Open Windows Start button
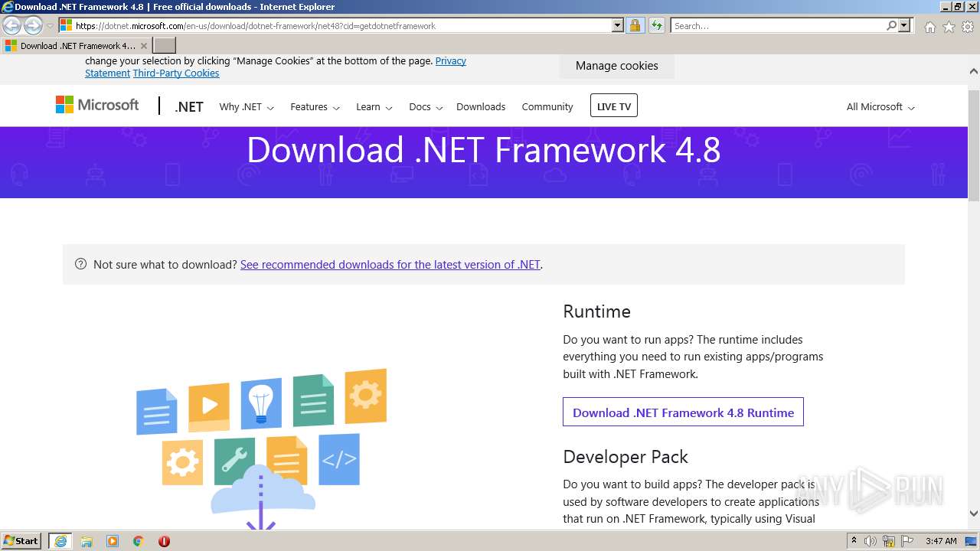 [21, 541]
